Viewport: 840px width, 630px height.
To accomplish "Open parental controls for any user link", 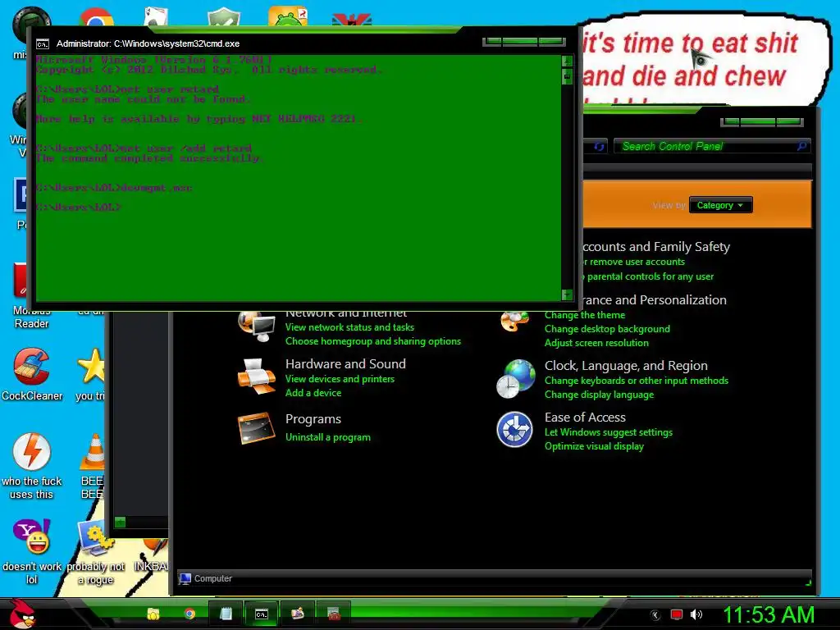I will coord(649,276).
